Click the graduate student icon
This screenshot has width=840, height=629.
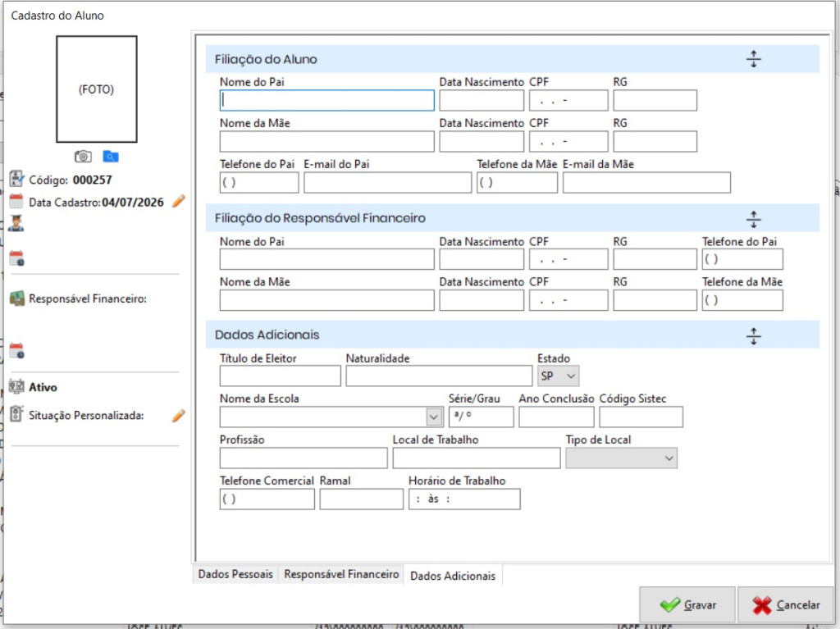(x=16, y=223)
